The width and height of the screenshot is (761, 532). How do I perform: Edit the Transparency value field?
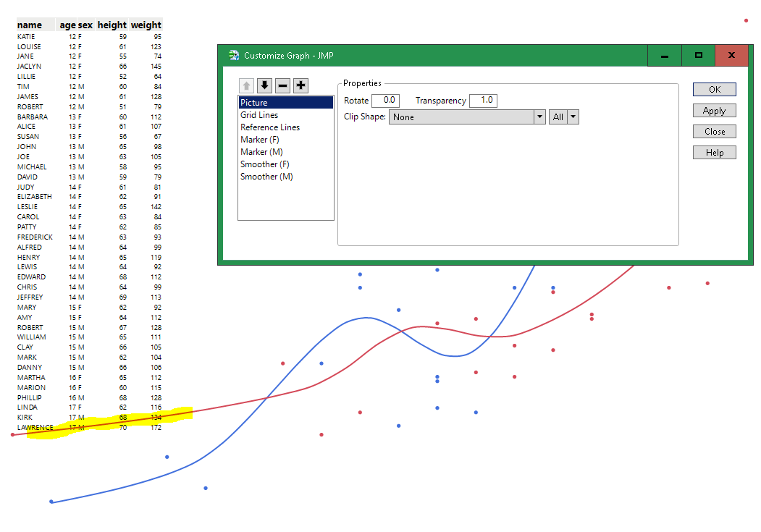pos(483,101)
